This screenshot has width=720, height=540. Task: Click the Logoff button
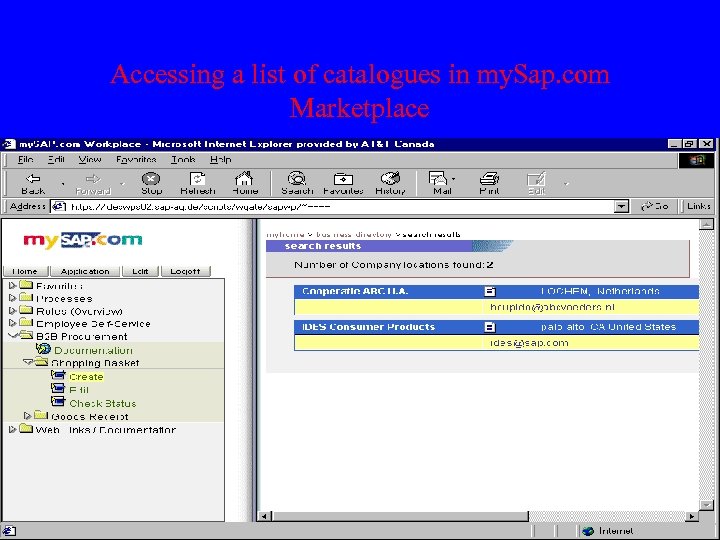click(x=186, y=271)
